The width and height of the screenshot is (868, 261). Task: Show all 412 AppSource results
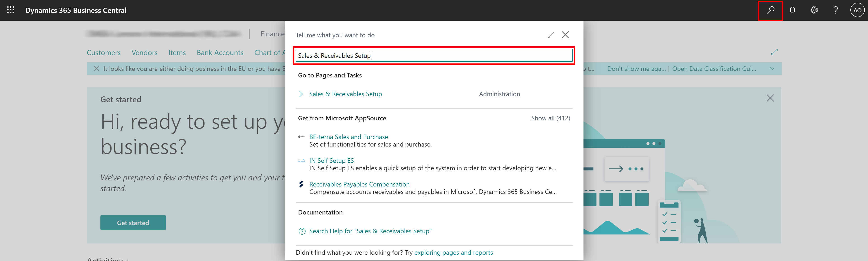551,118
